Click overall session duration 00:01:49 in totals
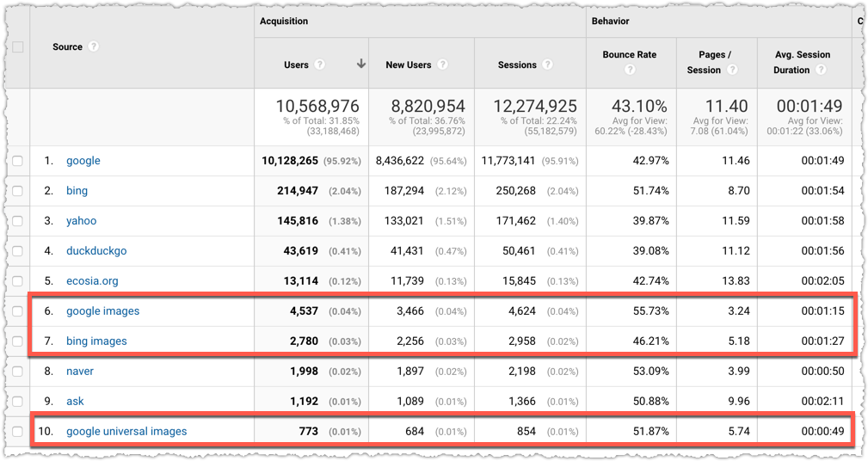 point(810,106)
